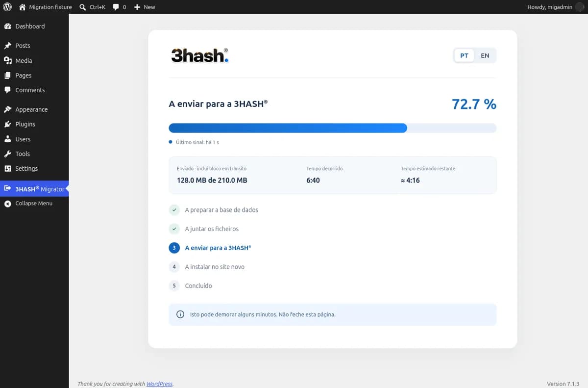Click A preparar a base de dados step
The width and height of the screenshot is (588, 388).
pos(221,210)
